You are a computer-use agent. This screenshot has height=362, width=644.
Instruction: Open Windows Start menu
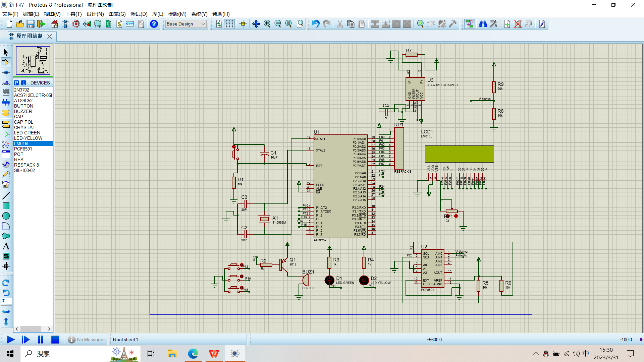click(10, 354)
